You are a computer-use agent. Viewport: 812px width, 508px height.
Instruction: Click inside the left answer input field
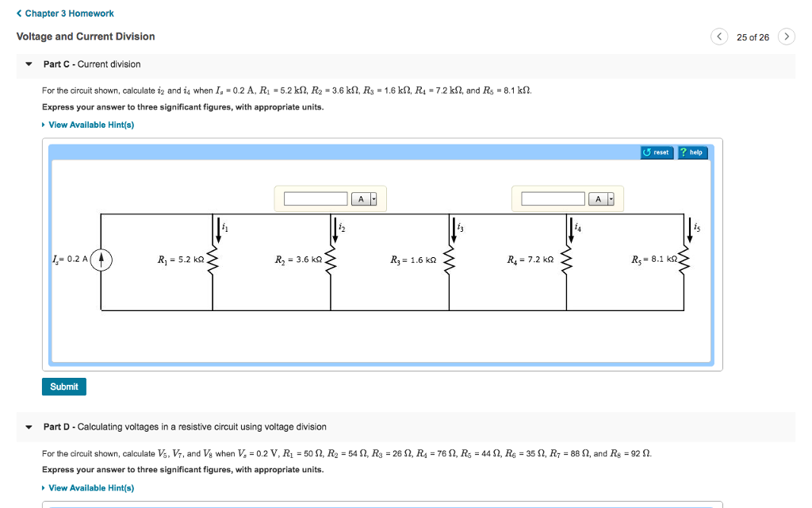(315, 198)
